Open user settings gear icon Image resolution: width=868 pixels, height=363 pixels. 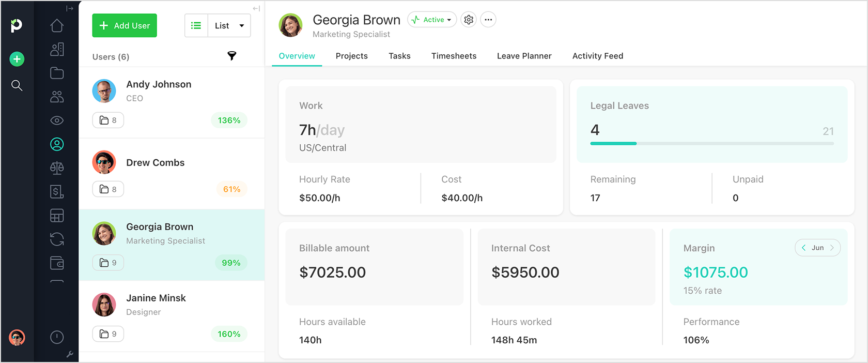tap(469, 20)
